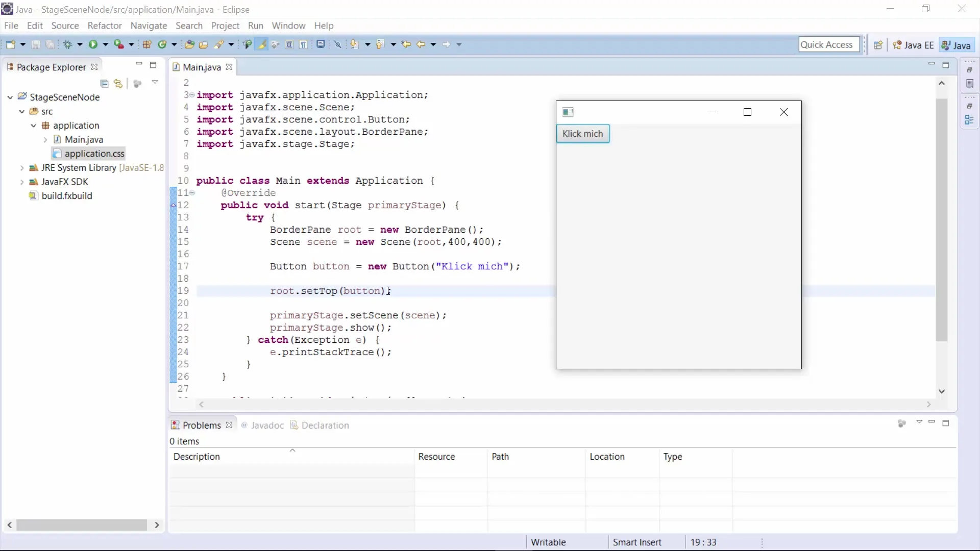Click the Search flashlight icon

pyautogui.click(x=219, y=44)
